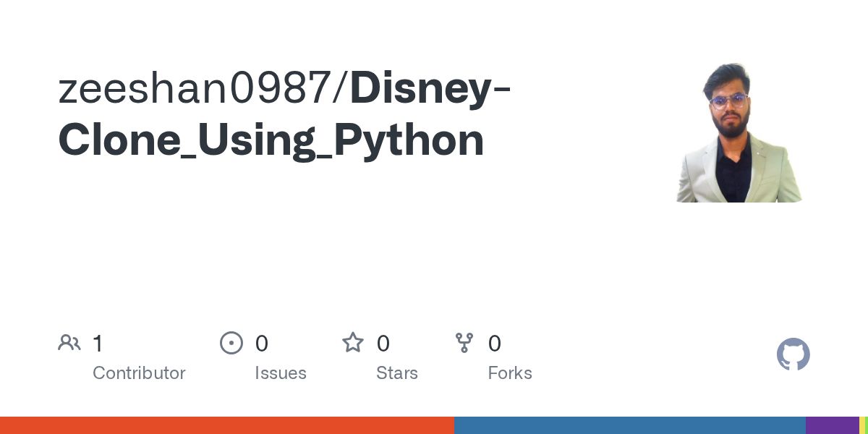Click the GitHub Octocat logo
This screenshot has width=868, height=434.
pos(793,354)
